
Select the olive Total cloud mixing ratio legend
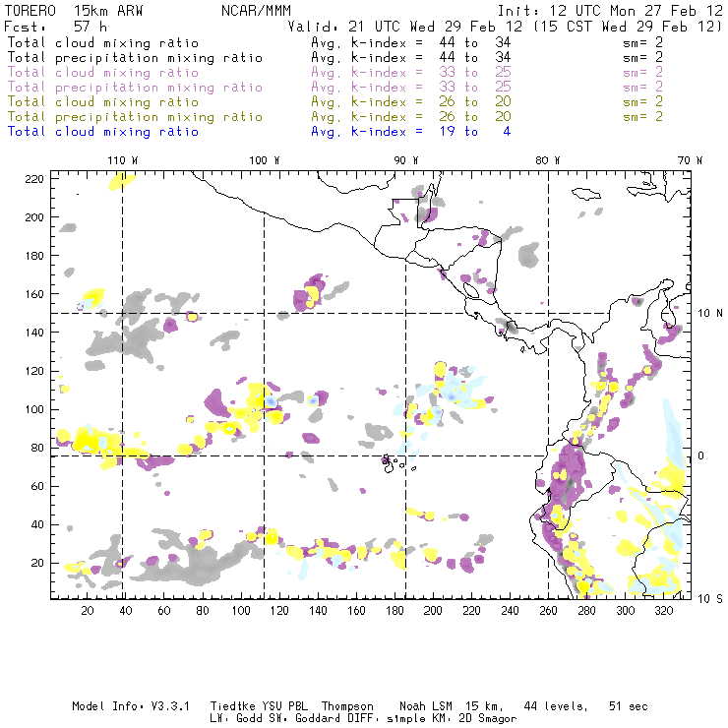102,102
